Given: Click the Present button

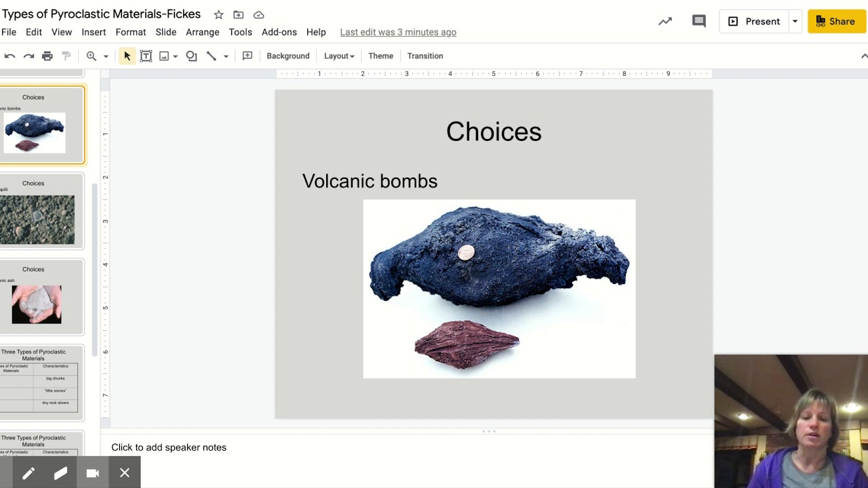Looking at the screenshot, I should click(x=753, y=22).
